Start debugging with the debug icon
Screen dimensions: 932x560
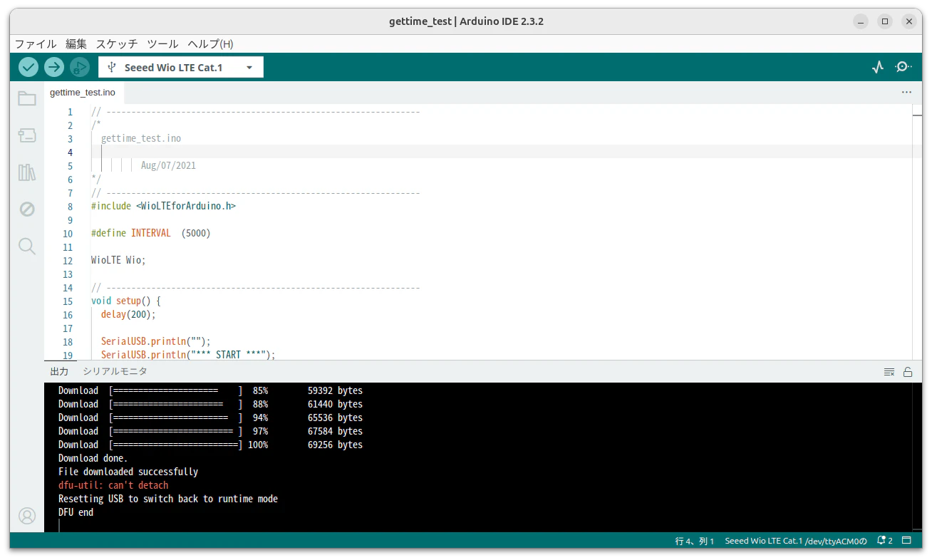click(x=80, y=67)
